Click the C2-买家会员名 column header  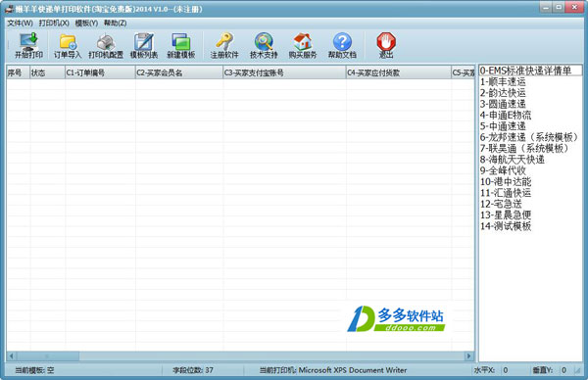[179, 72]
